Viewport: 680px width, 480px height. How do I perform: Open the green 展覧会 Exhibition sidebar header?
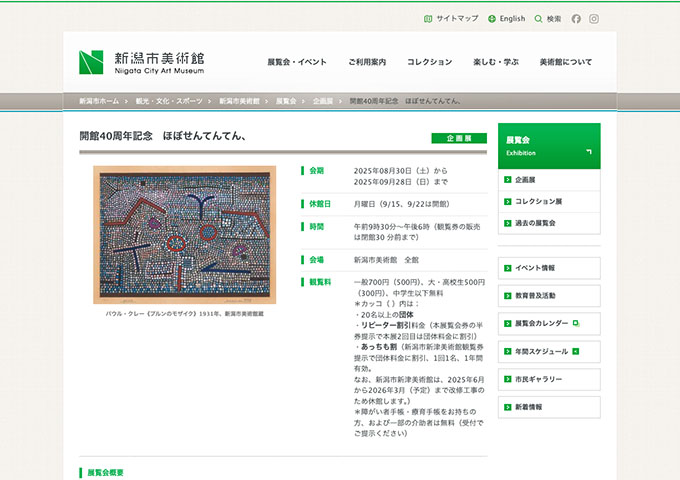tap(549, 146)
